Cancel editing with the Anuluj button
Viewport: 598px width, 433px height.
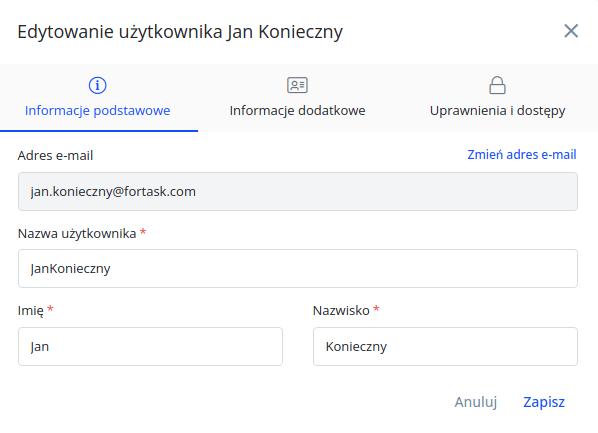pos(476,402)
